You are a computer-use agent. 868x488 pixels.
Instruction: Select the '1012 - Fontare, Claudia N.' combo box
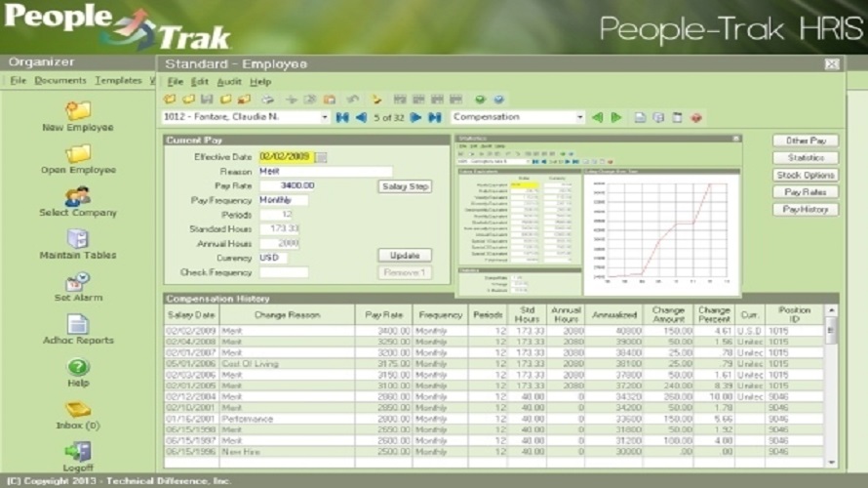tap(246, 117)
